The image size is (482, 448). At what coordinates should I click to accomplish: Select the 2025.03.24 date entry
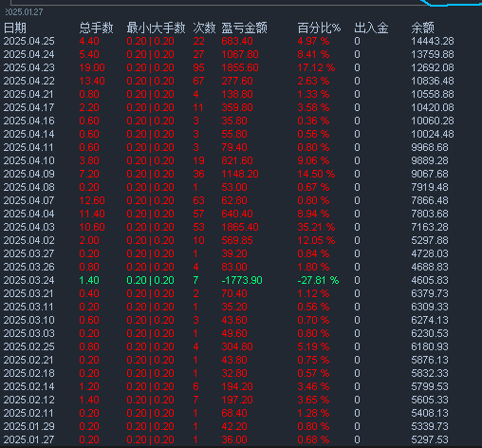[29, 280]
